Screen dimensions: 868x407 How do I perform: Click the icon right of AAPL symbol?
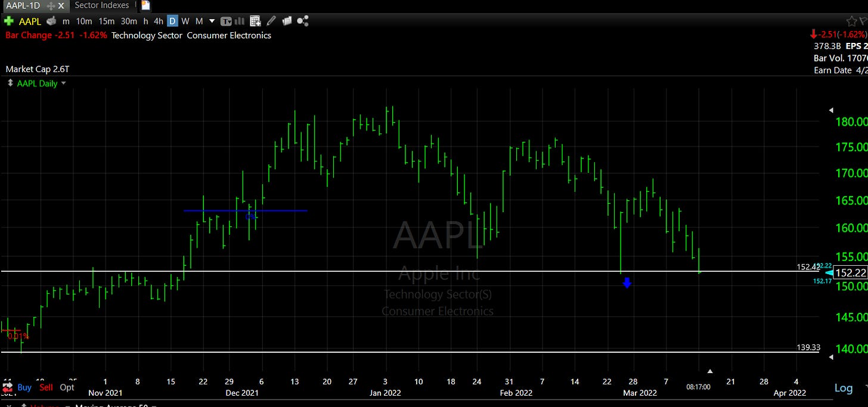tap(51, 21)
